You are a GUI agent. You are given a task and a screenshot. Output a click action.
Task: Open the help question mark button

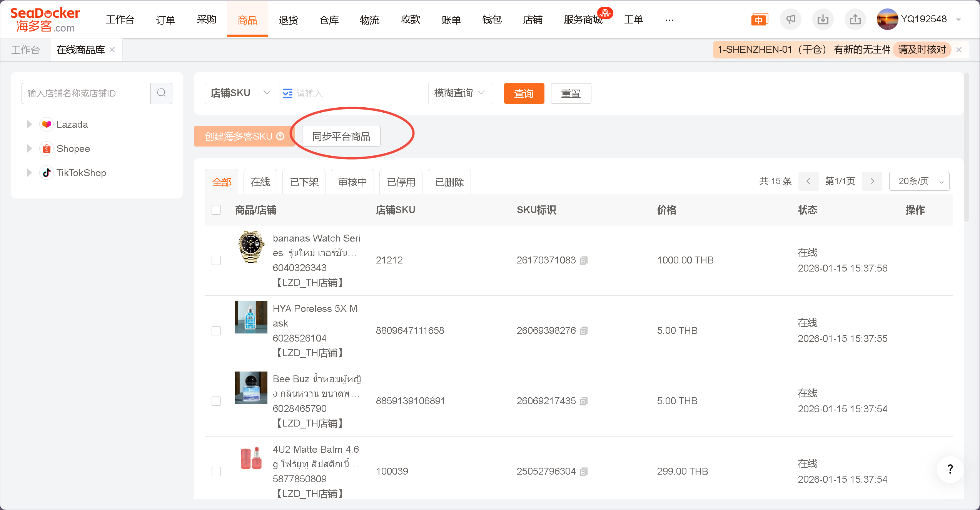950,469
